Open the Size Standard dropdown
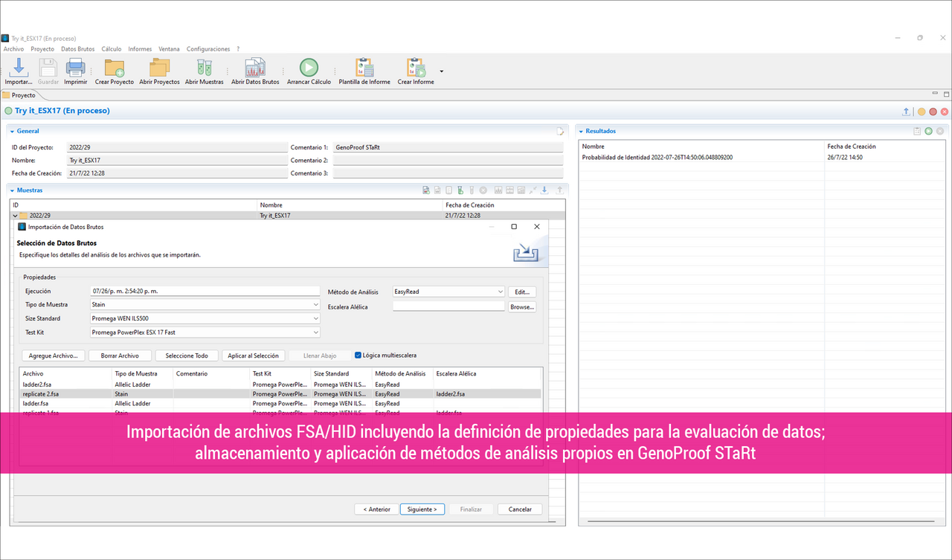Screen dimensions: 952x560 (205, 318)
